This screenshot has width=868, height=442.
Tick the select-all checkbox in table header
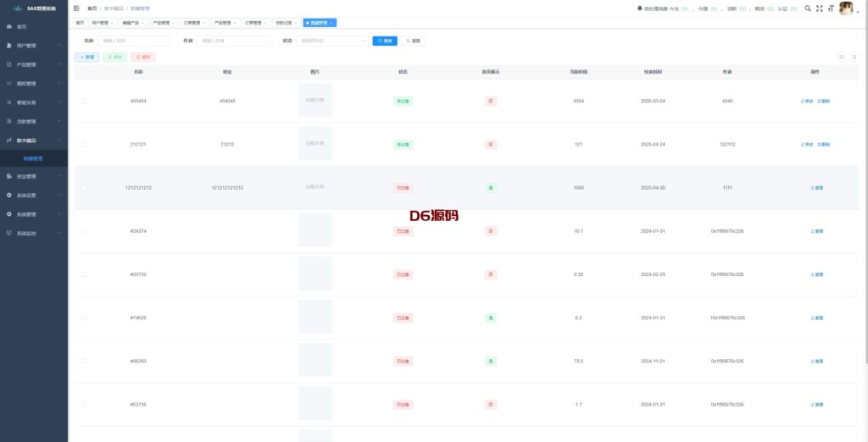click(x=84, y=72)
